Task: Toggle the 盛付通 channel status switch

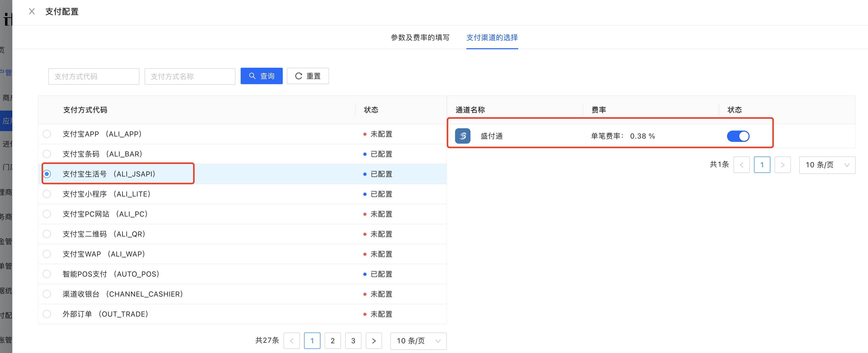Action: click(738, 136)
